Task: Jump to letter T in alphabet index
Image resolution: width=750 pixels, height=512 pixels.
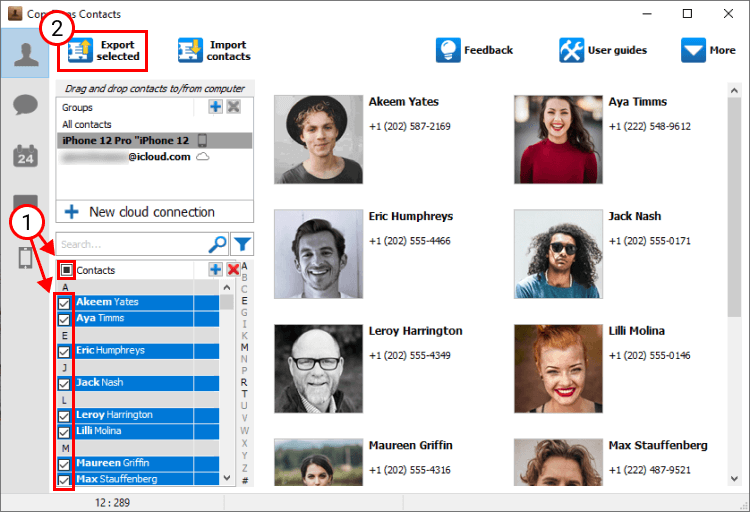Action: point(244,394)
